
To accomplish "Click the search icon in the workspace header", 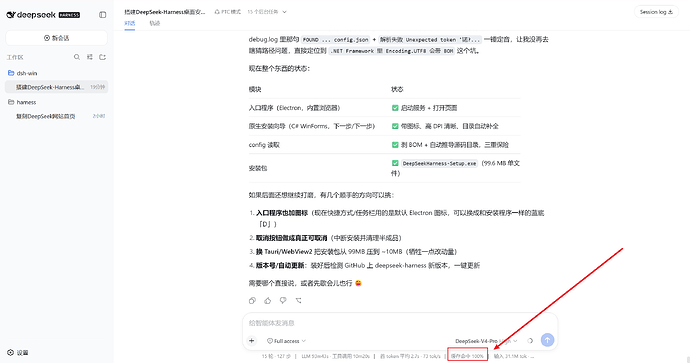I will click(x=77, y=57).
